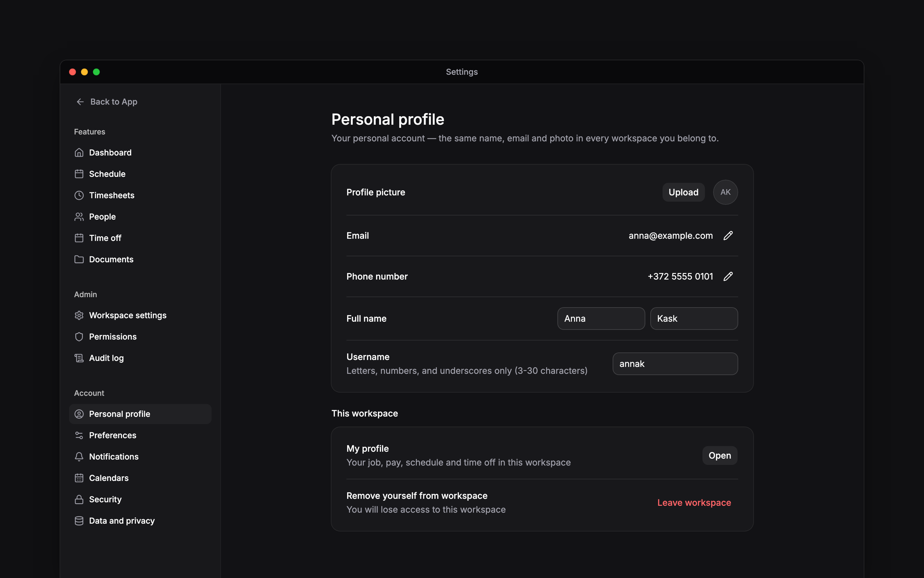Viewport: 924px width, 578px height.
Task: Open Documents label in sidebar
Action: pos(111,259)
